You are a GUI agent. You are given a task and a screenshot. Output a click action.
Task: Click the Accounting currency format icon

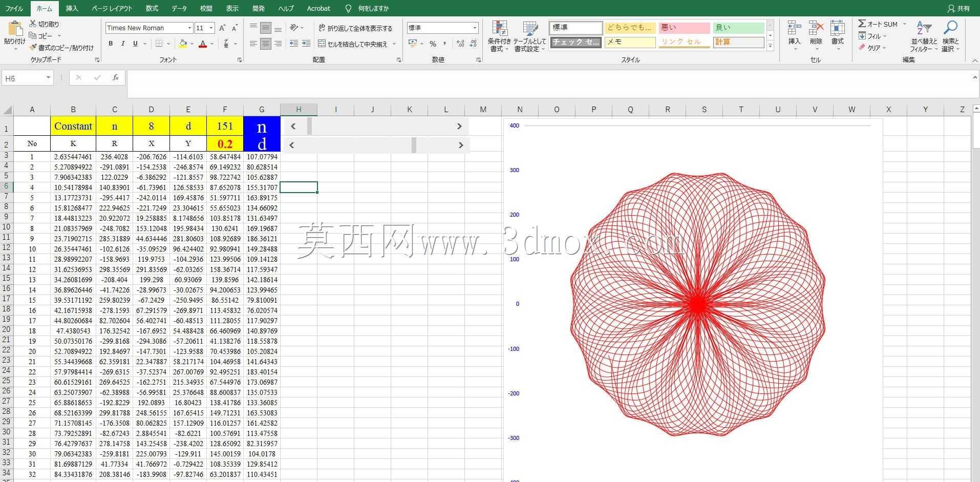tap(413, 44)
